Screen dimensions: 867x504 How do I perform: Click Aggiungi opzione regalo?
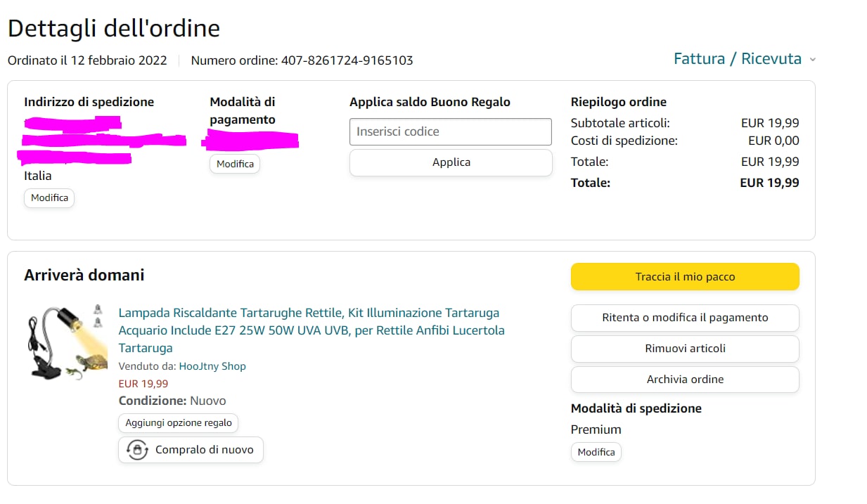tap(179, 423)
